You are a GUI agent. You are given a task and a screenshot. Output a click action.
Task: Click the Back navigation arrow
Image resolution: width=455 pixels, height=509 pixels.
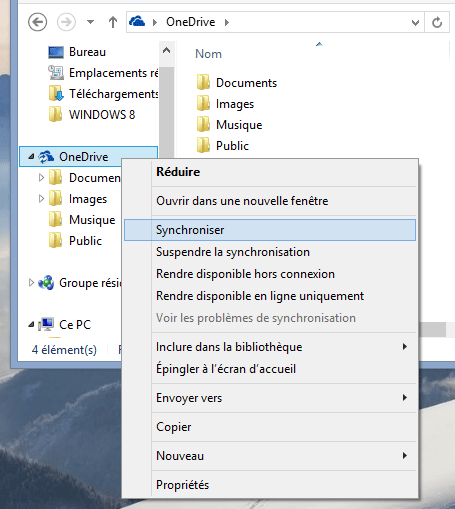37,22
